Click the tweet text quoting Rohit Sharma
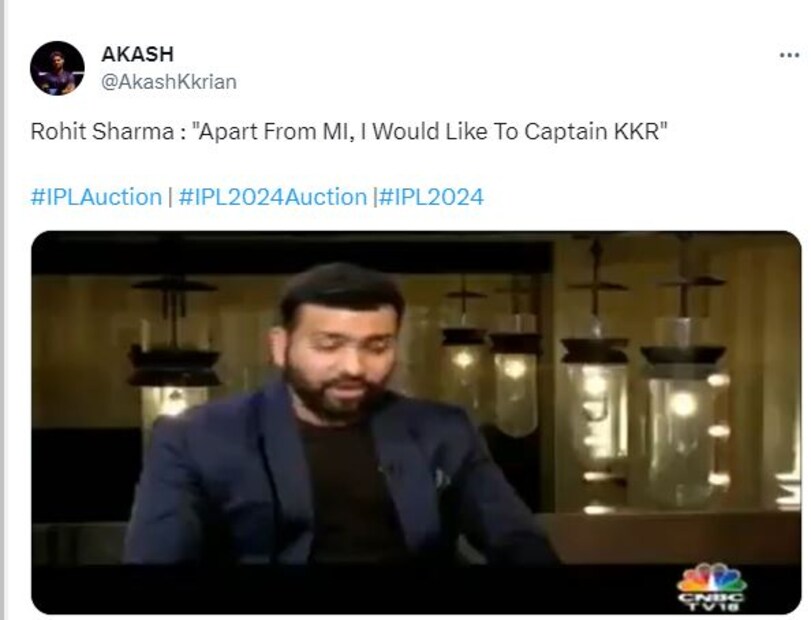The image size is (811, 620). [x=349, y=131]
